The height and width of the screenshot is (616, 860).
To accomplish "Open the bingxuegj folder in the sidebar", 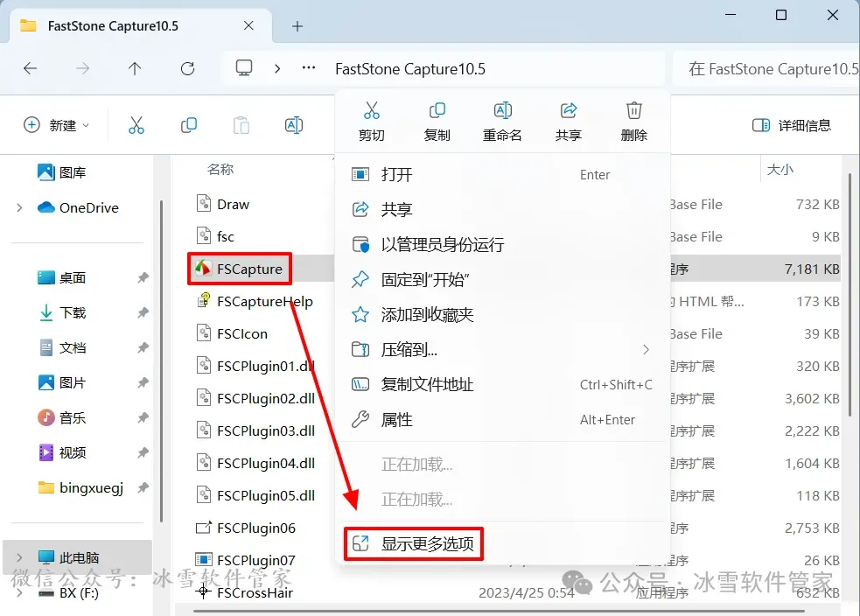I will click(x=80, y=487).
